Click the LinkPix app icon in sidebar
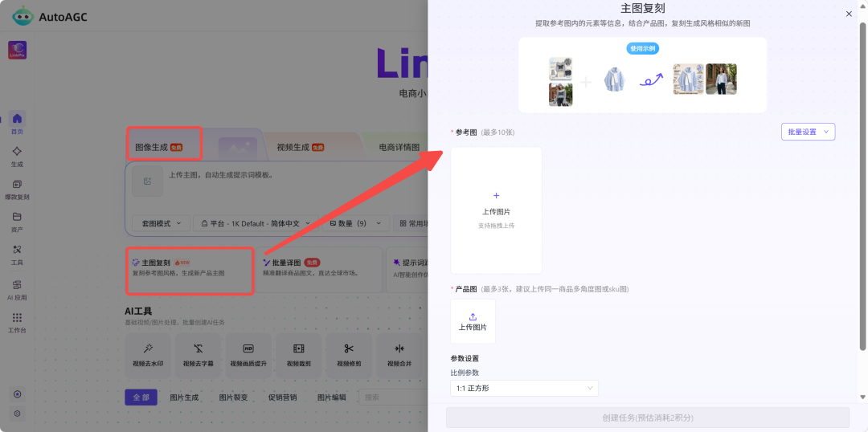Image resolution: width=868 pixels, height=432 pixels. point(17,51)
